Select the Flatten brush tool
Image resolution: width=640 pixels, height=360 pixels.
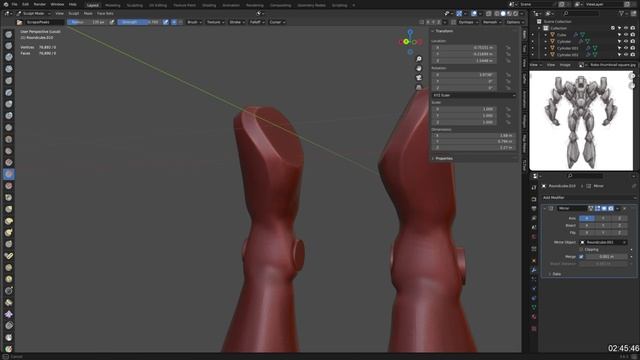(9, 151)
